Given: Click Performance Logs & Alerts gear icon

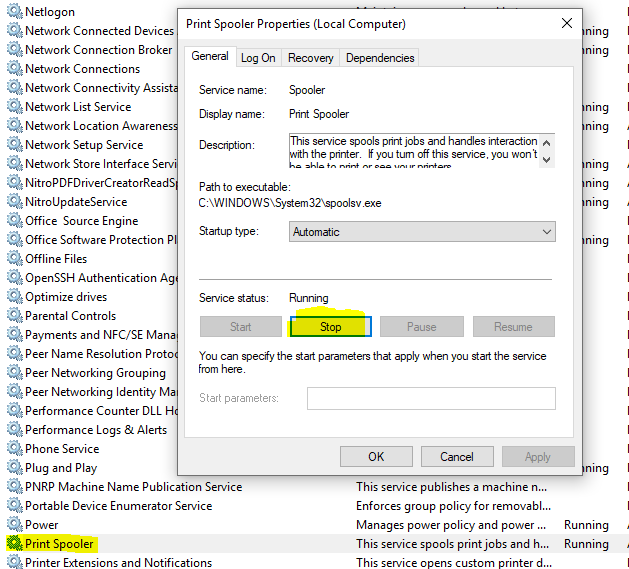Looking at the screenshot, I should click(x=14, y=429).
